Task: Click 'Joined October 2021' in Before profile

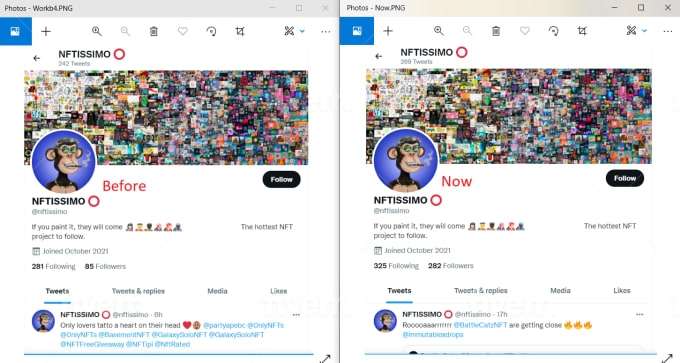Action: click(71, 251)
